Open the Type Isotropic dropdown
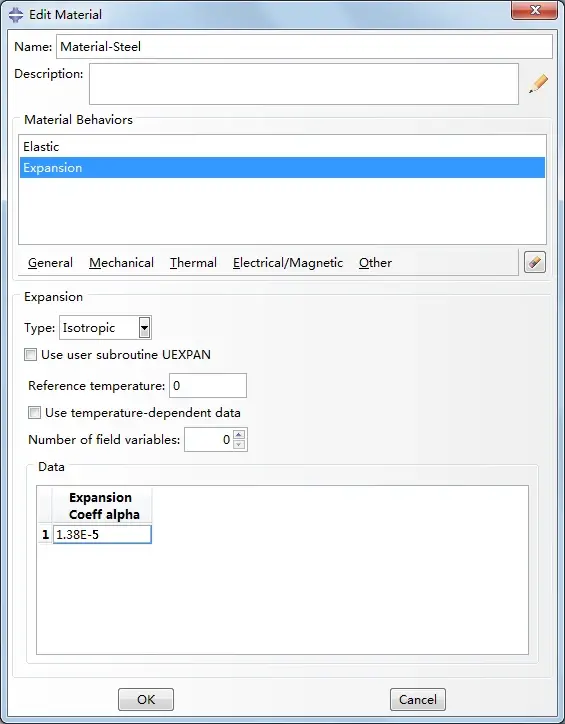Image resolution: width=565 pixels, height=724 pixels. coord(144,328)
